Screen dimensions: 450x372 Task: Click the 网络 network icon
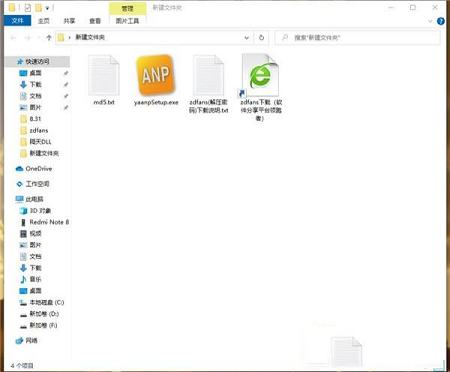[x=20, y=341]
